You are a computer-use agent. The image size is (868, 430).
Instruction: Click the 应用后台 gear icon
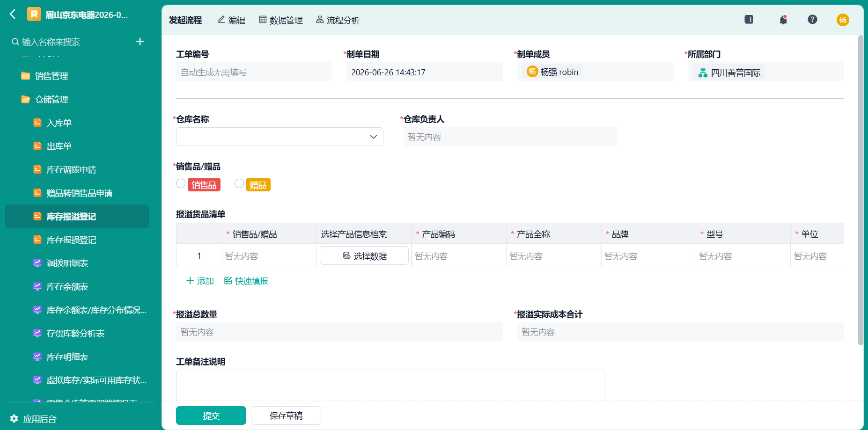(14, 418)
